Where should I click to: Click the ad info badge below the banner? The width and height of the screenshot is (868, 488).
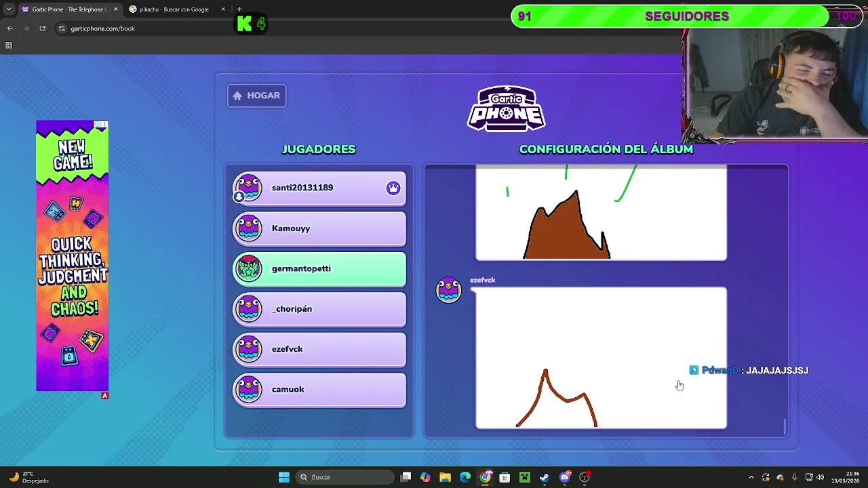(104, 396)
